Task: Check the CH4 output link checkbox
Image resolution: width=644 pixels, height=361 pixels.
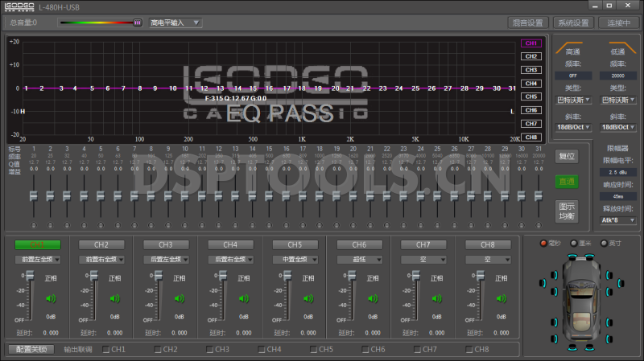Action: point(262,350)
